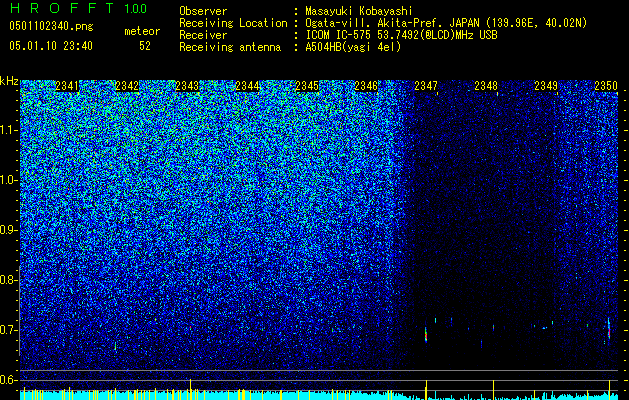
Task: Click the 2349 time marker label
Action: [x=546, y=86]
